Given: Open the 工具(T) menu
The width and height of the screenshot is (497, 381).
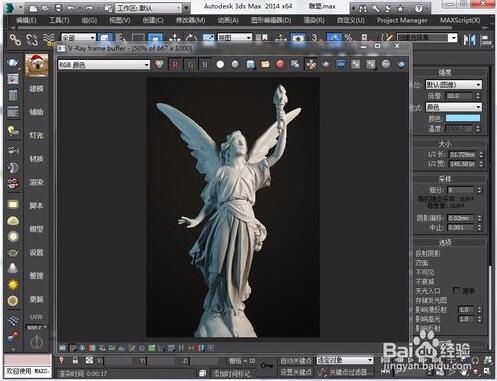Looking at the screenshot, I should point(59,20).
